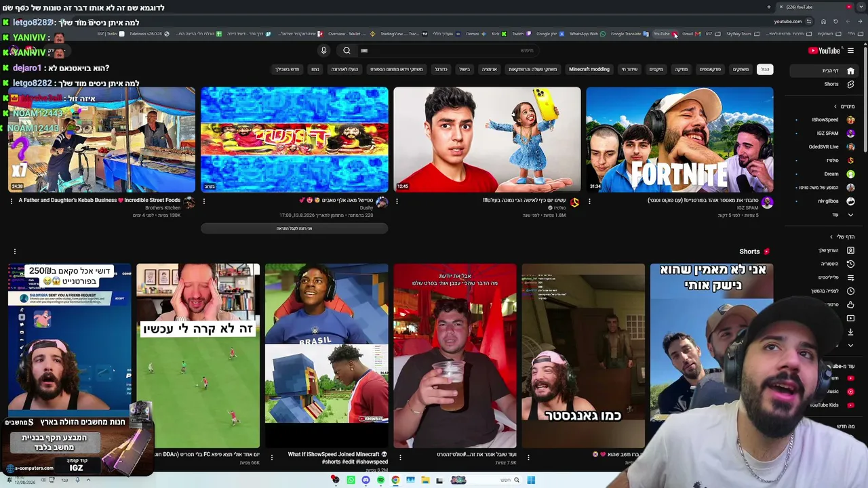
Task: Click the youtube.com address bar
Action: (x=788, y=21)
